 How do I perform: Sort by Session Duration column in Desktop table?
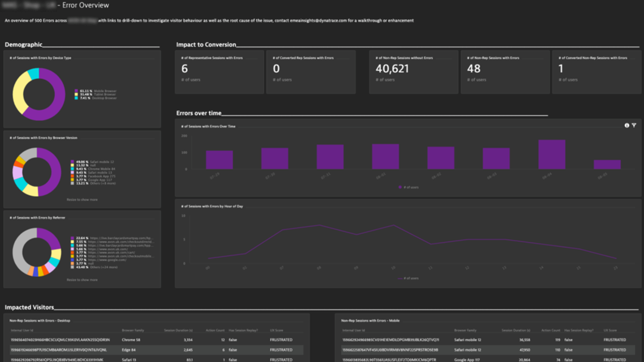[x=178, y=330]
